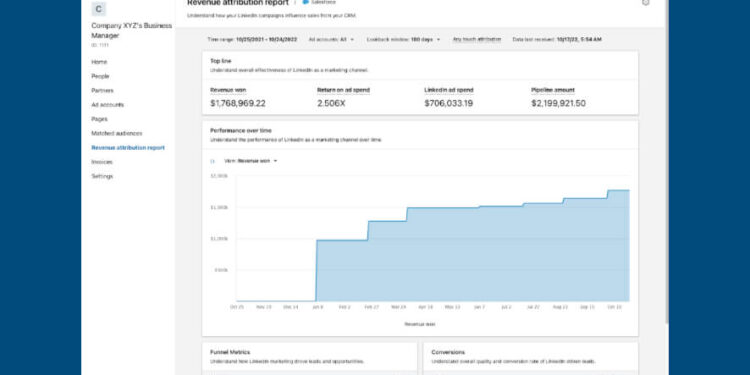Click the 2.506X return value
Image resolution: width=750 pixels, height=375 pixels.
click(x=331, y=103)
